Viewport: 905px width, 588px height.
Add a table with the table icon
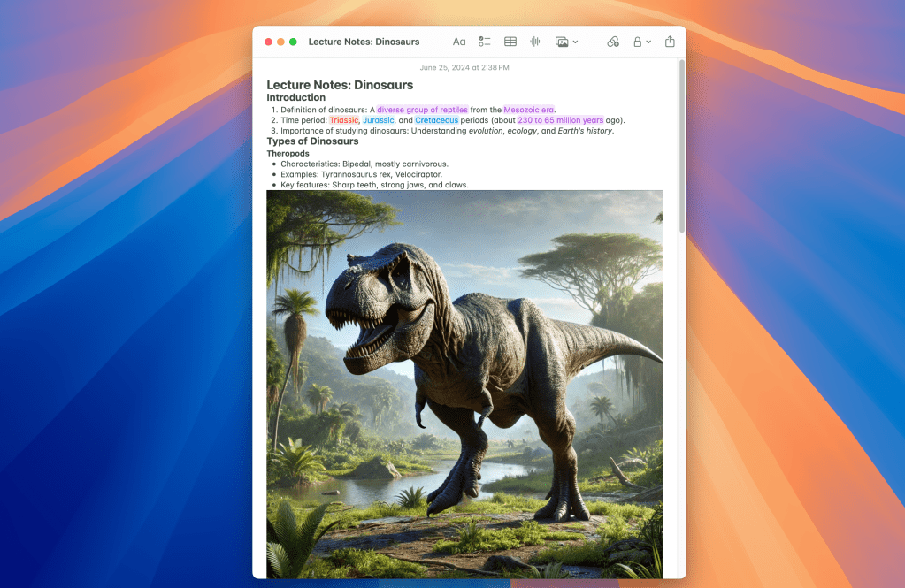pos(510,42)
